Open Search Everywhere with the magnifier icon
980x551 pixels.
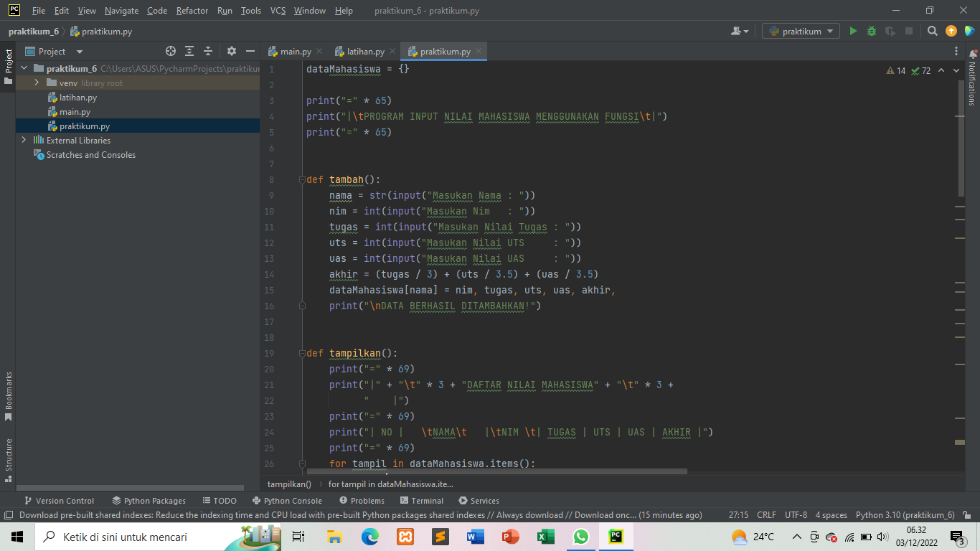(x=933, y=31)
